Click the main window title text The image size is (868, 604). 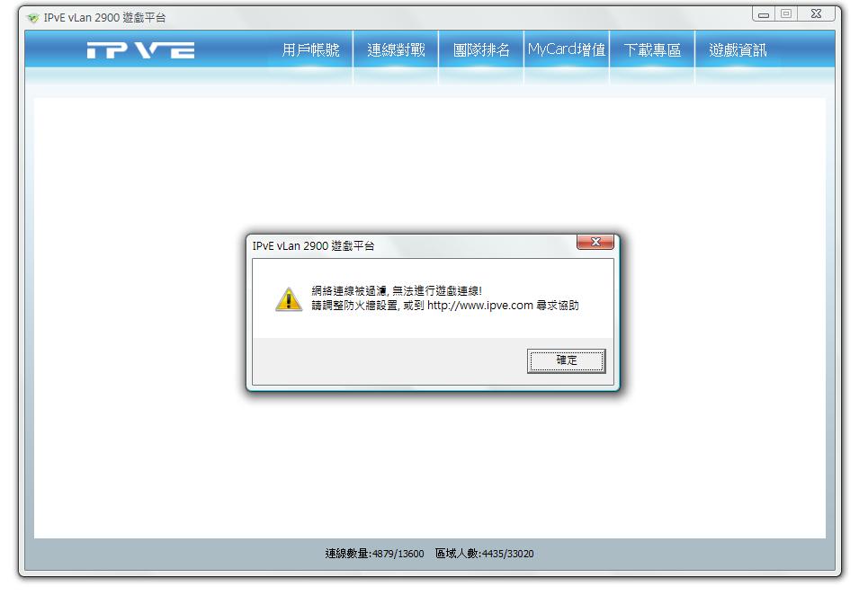(x=104, y=18)
